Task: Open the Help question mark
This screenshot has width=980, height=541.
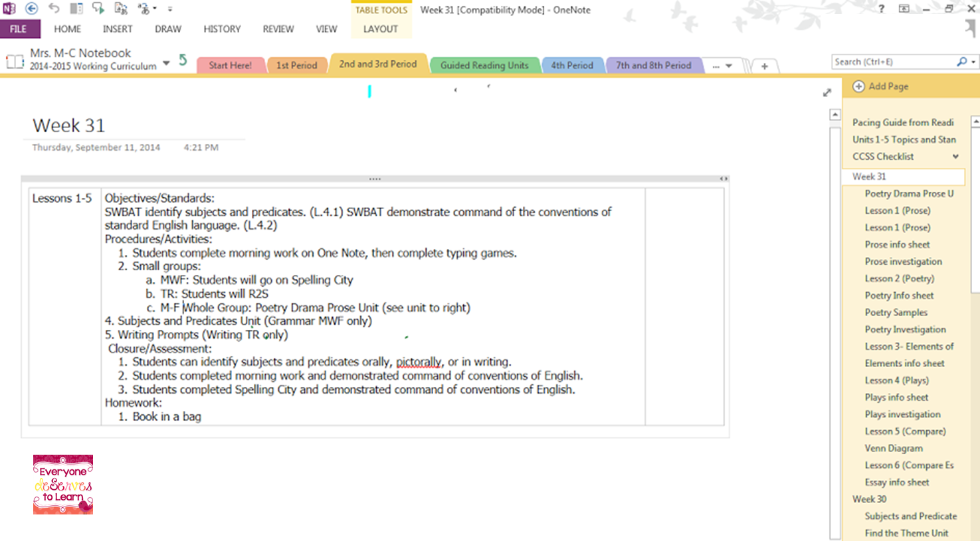Action: tap(882, 9)
